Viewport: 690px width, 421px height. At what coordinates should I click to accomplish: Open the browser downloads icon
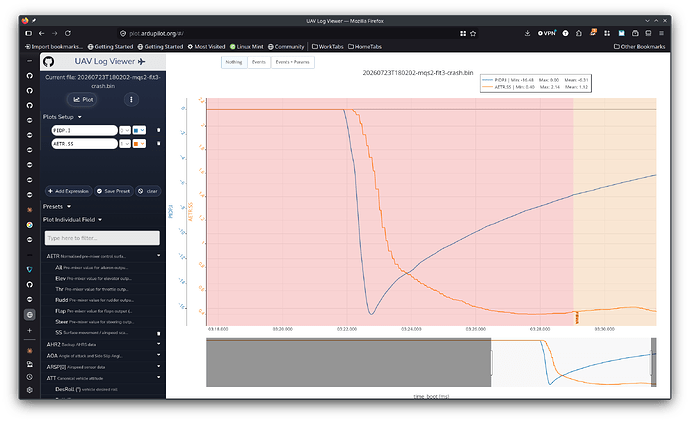coord(527,33)
